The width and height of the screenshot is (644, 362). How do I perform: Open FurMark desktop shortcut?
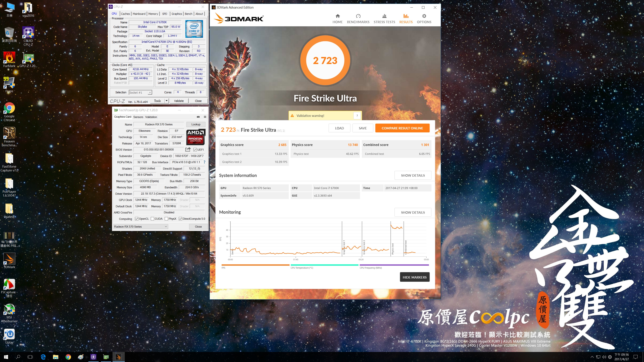(x=9, y=60)
